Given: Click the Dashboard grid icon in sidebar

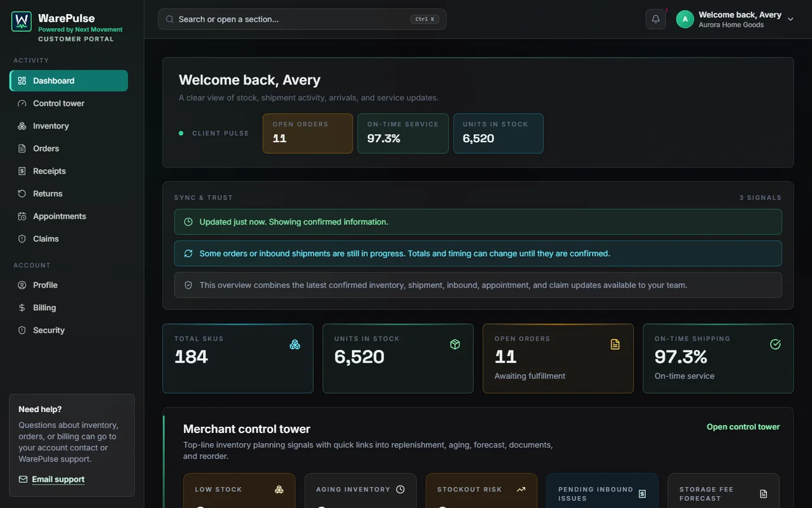Looking at the screenshot, I should point(22,81).
